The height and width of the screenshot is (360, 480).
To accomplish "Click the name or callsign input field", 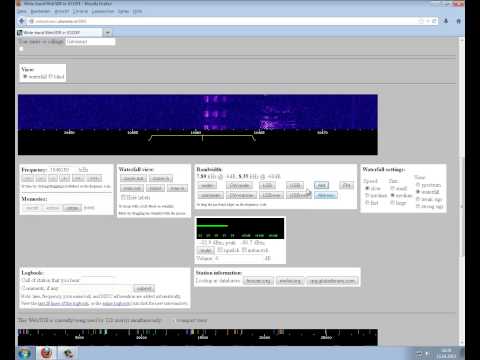I will (x=90, y=42).
